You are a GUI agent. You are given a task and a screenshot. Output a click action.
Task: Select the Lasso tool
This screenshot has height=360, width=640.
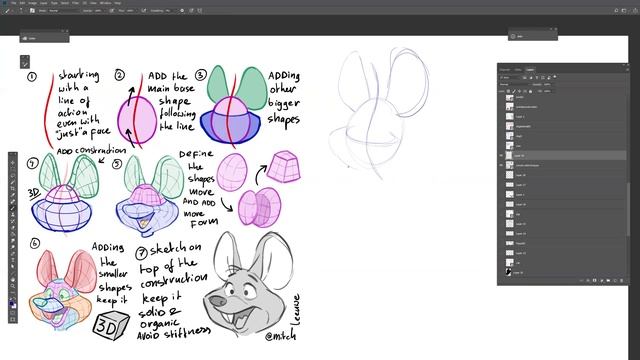point(13,176)
